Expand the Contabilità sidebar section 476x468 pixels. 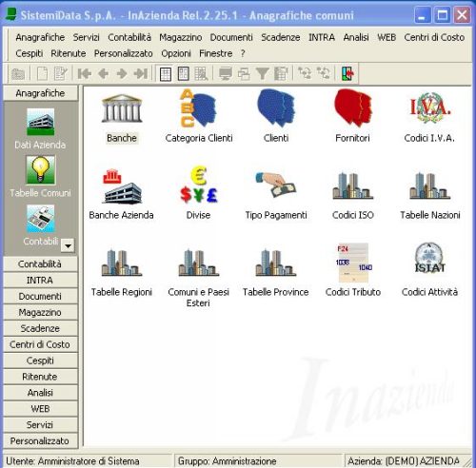(40, 263)
